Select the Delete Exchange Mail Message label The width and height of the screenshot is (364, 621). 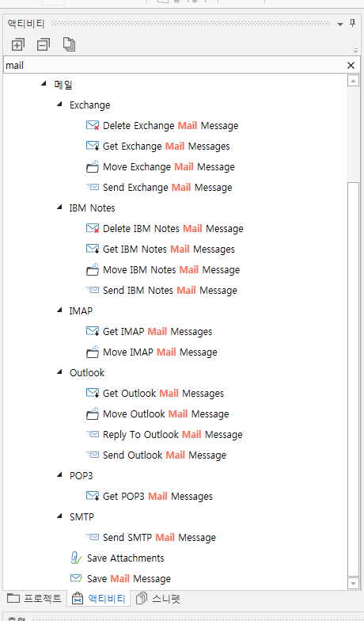coord(171,126)
